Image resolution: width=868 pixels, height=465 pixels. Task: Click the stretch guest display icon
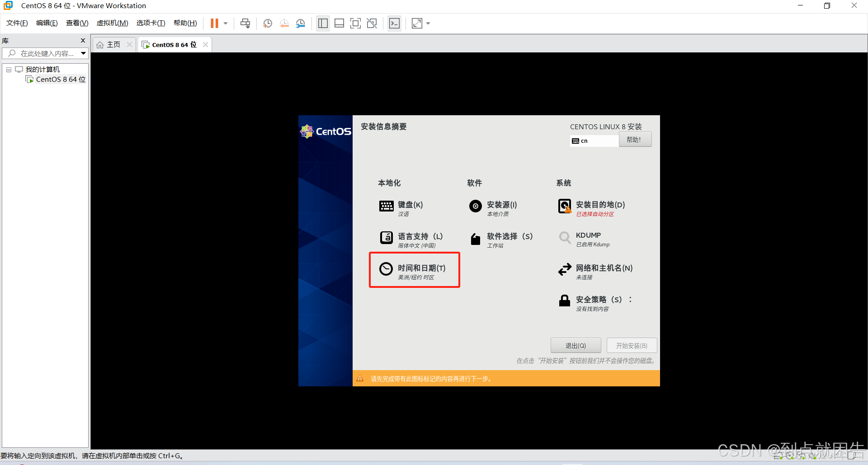coord(417,23)
